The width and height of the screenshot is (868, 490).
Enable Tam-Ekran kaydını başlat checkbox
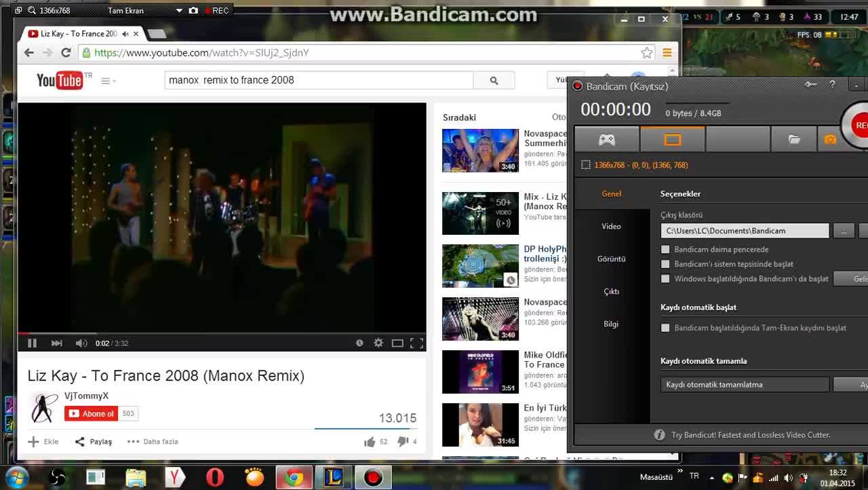(665, 328)
